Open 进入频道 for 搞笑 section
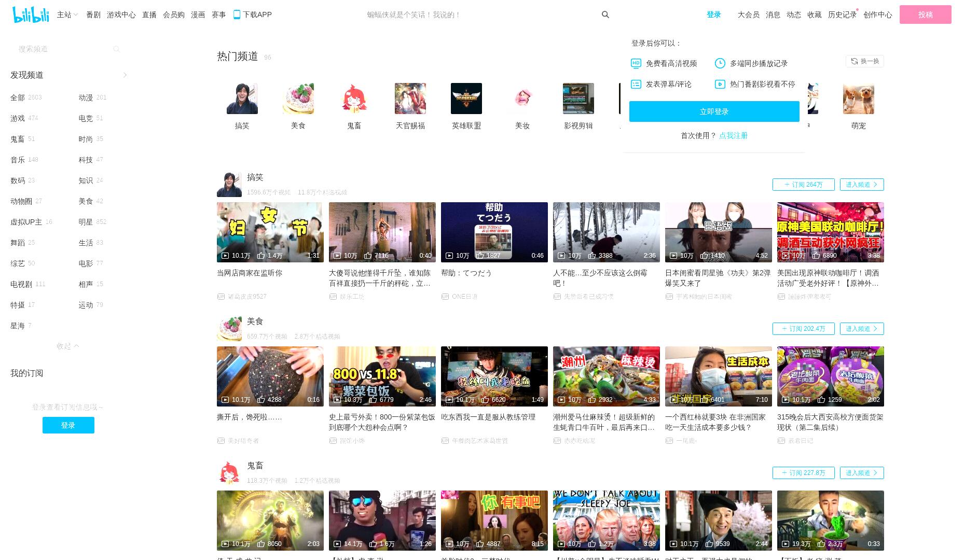The height and width of the screenshot is (560, 964). click(x=862, y=185)
